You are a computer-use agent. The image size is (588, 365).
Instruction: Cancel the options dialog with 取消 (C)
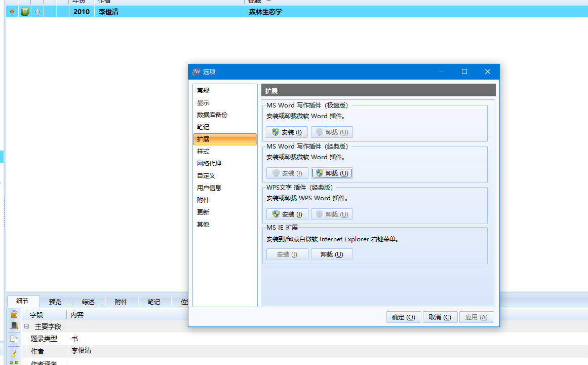440,317
